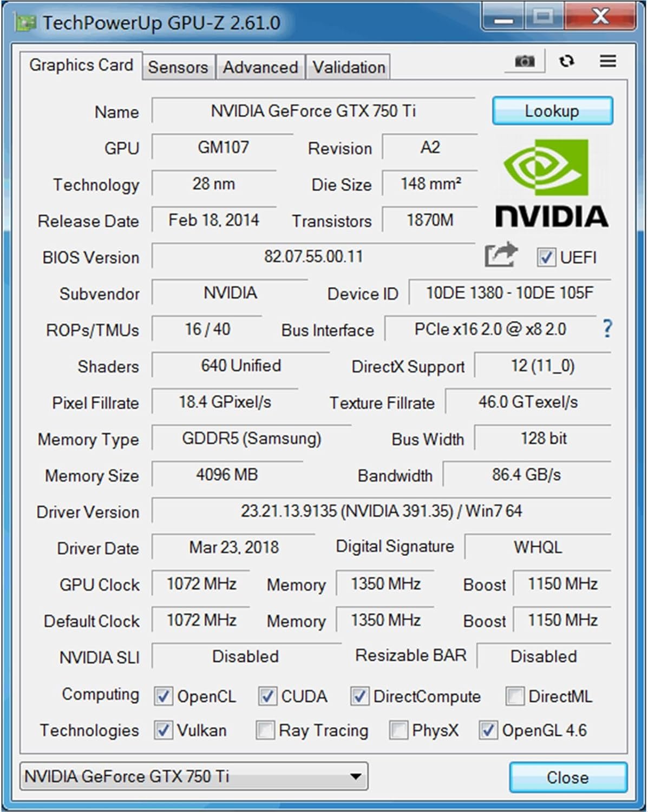Click the GPU-Z title bar app icon
Screen dimensions: 648x812
[25, 23]
